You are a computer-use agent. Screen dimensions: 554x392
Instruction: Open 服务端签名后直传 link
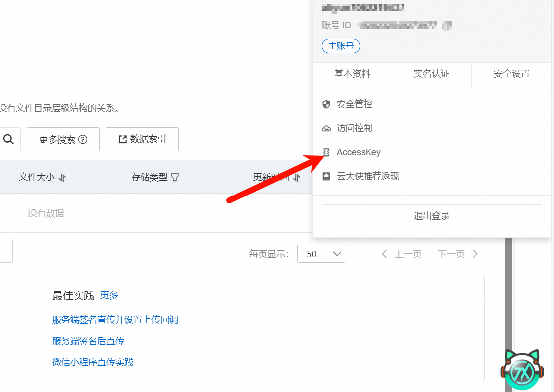88,341
